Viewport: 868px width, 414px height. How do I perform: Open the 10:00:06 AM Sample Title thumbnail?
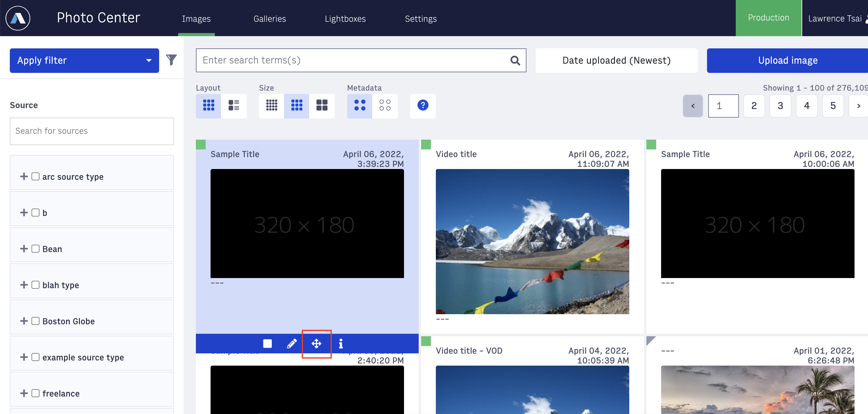(757, 224)
